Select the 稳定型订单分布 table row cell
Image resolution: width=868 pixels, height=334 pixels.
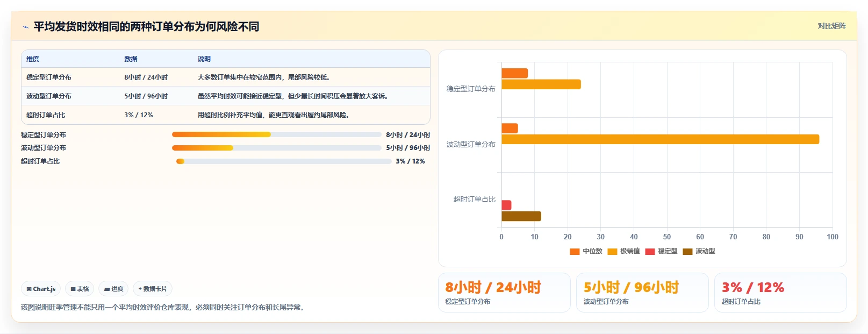point(49,77)
